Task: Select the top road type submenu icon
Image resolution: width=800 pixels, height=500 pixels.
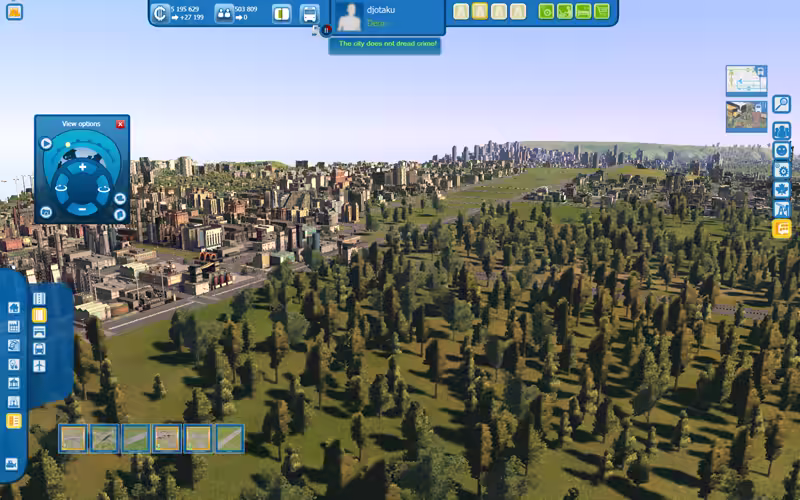Action: click(x=39, y=298)
